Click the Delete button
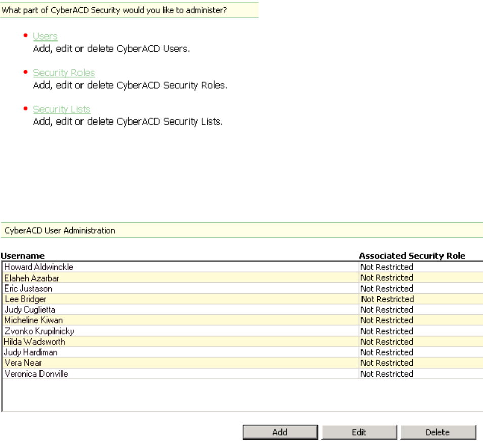Screen dimensions: 483x448 438,432
